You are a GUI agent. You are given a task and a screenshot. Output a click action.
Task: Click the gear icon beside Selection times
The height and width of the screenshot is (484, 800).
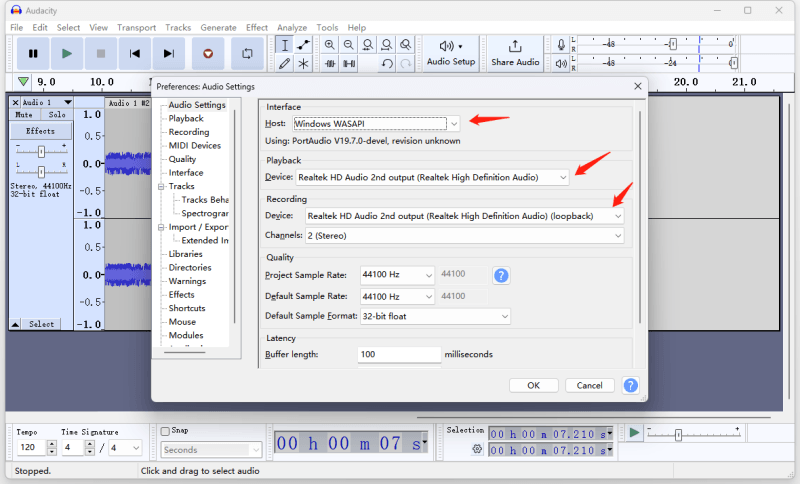coord(477,449)
